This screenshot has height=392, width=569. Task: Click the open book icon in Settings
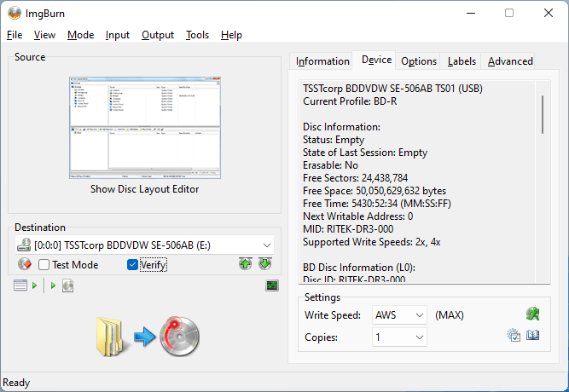coord(532,336)
